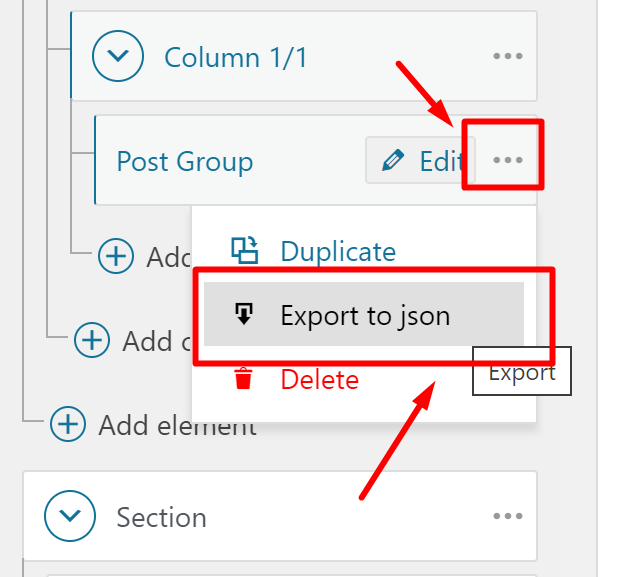This screenshot has width=626, height=577.
Task: Click the red trash can icon
Action: coord(243,379)
